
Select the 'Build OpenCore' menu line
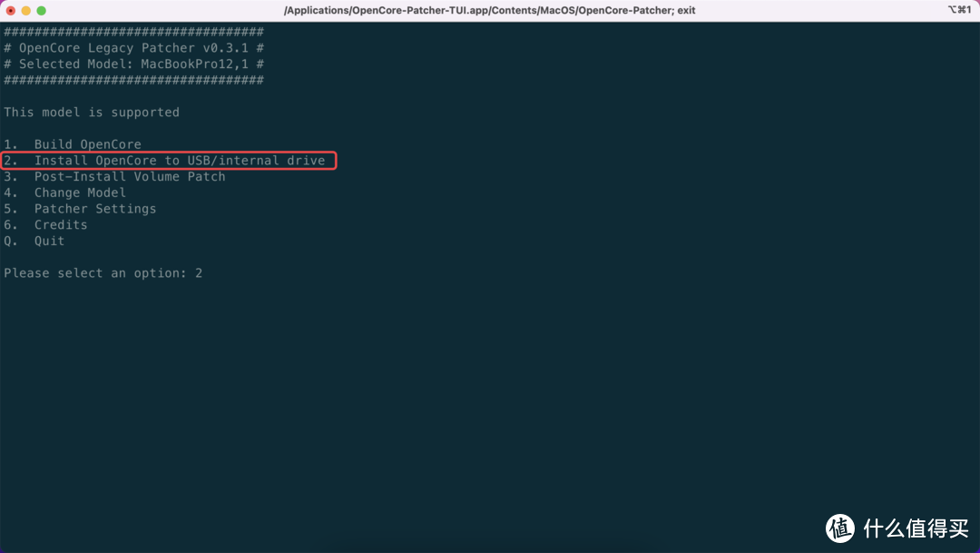73,144
